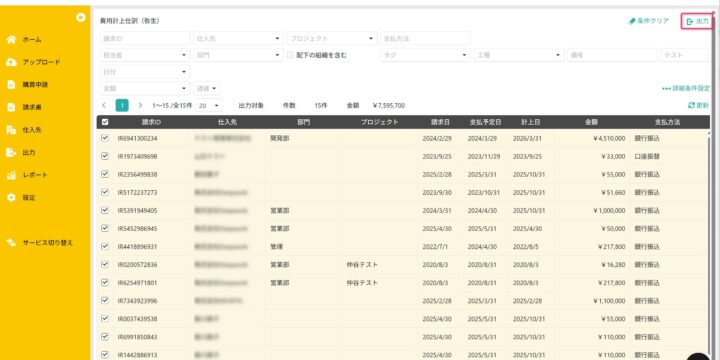Click the レポート chart icon

pyautogui.click(x=11, y=175)
